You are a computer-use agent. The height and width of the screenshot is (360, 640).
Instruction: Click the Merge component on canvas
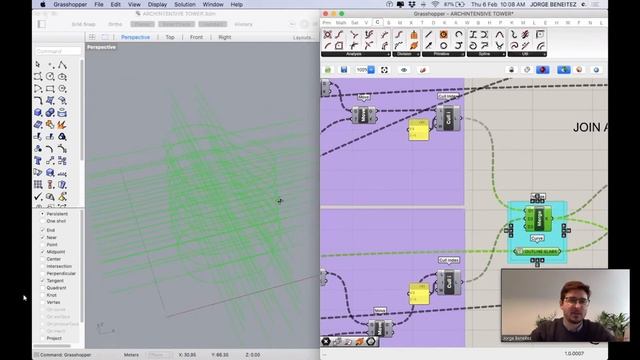[538, 219]
